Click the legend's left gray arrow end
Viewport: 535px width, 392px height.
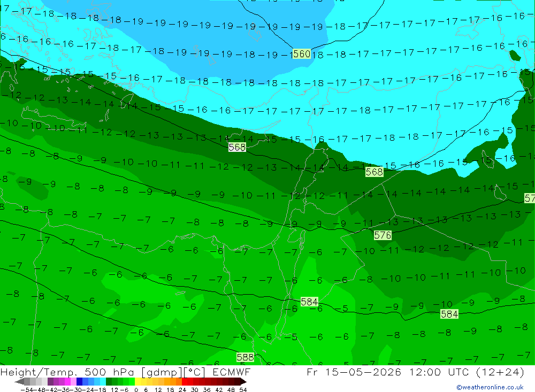point(19,381)
